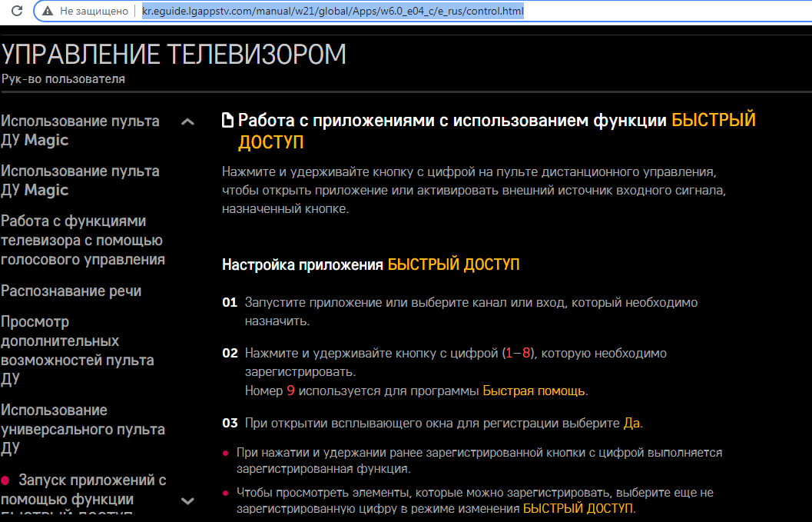This screenshot has width=812, height=522.
Task: Click the 'УПРАВЛЕНИЕ ТЕЛЕВИЗОРОМ' page title
Action: pyautogui.click(x=174, y=55)
